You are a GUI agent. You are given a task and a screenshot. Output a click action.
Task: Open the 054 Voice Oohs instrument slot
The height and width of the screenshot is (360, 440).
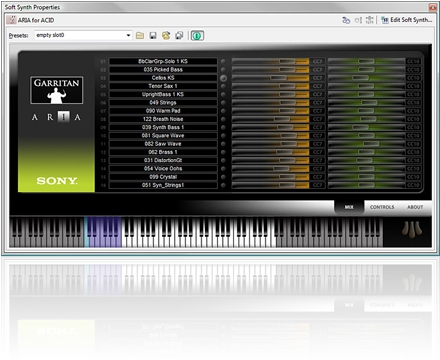163,169
